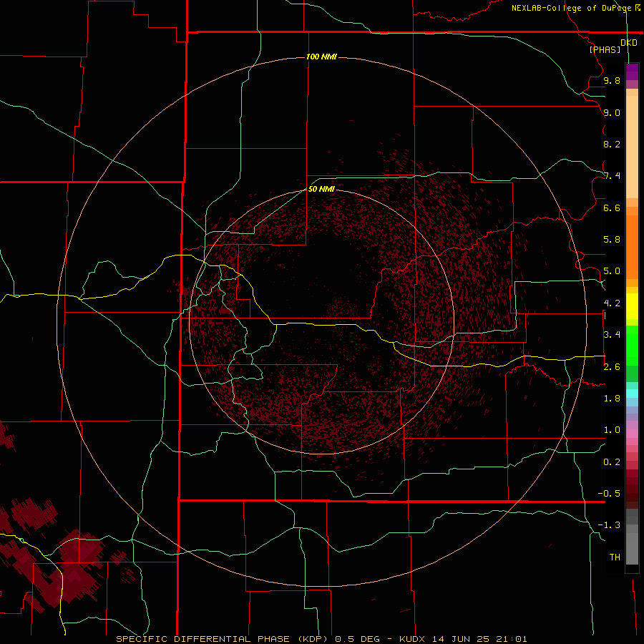Click the 4.2 value on the color scale
Screen dimensions: 644x644
click(612, 303)
